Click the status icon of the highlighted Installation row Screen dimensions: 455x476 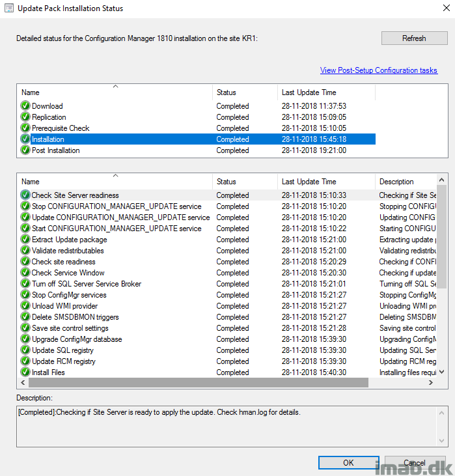tap(25, 139)
